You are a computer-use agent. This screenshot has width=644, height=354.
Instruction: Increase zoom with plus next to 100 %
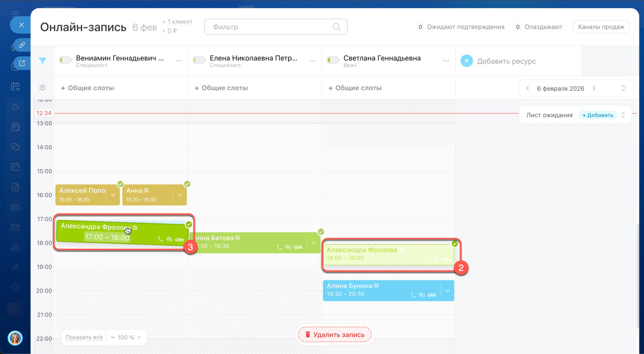[x=139, y=337]
